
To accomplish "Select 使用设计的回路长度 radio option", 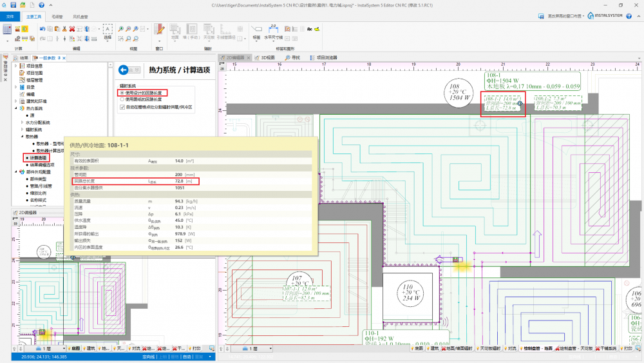I will [122, 93].
